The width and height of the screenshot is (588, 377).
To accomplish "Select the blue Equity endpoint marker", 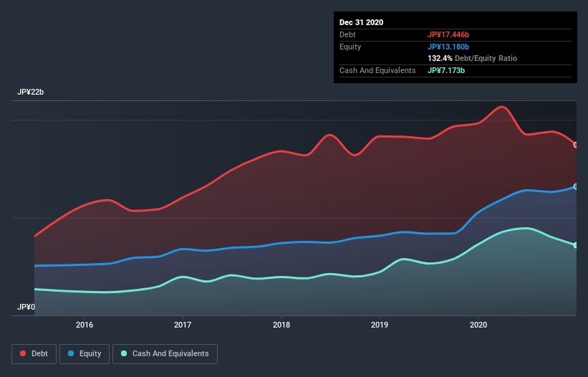I will pos(576,186).
